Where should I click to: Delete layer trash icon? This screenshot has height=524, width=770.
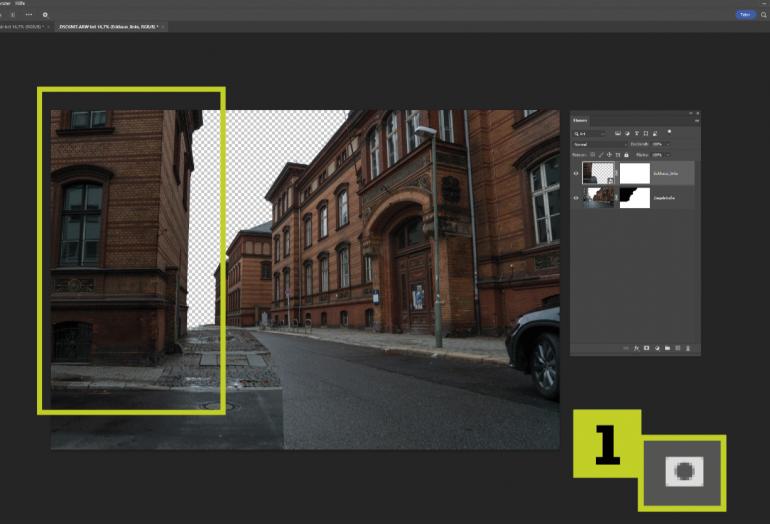point(688,348)
